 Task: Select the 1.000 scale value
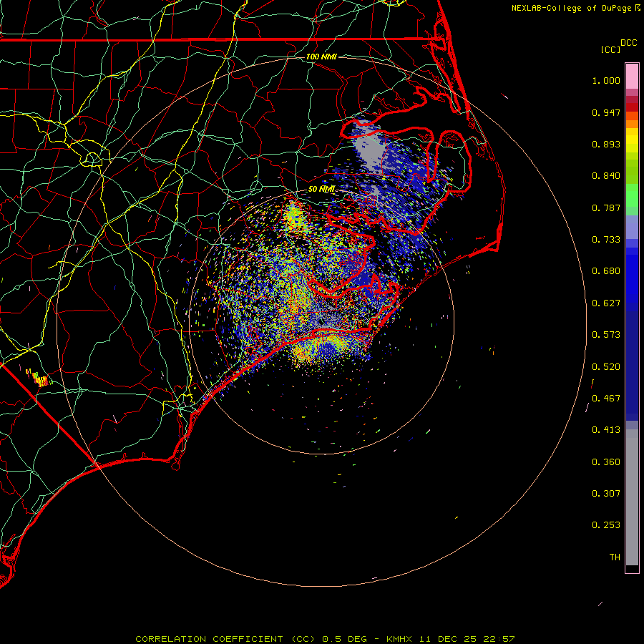coord(606,80)
